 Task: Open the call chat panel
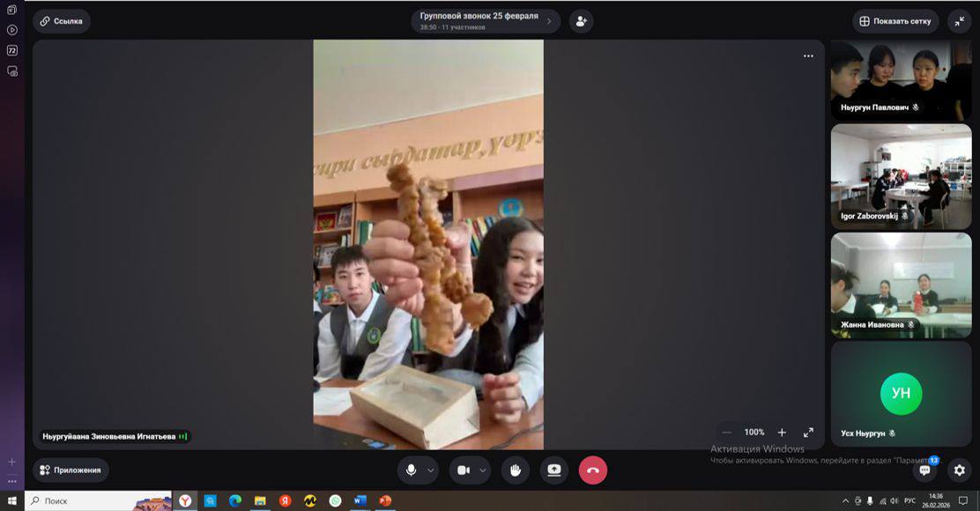point(924,470)
